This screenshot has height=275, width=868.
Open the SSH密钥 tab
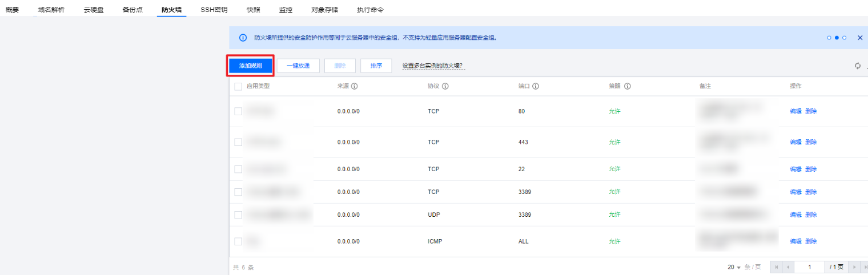click(x=214, y=10)
